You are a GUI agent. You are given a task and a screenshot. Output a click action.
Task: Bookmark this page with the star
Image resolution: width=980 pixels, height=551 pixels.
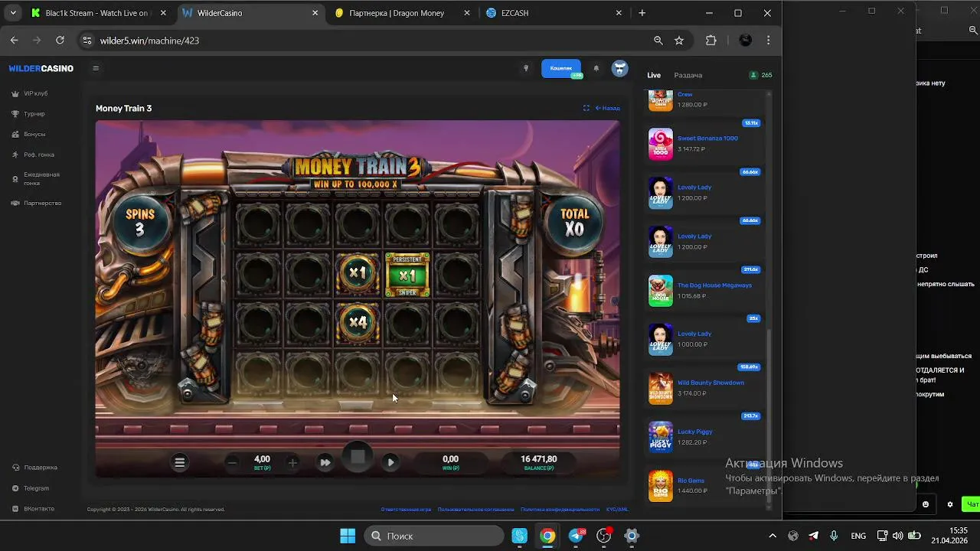(x=679, y=41)
